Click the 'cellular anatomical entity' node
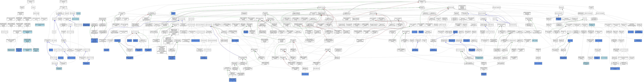The image size is (644, 82). tap(63, 7)
